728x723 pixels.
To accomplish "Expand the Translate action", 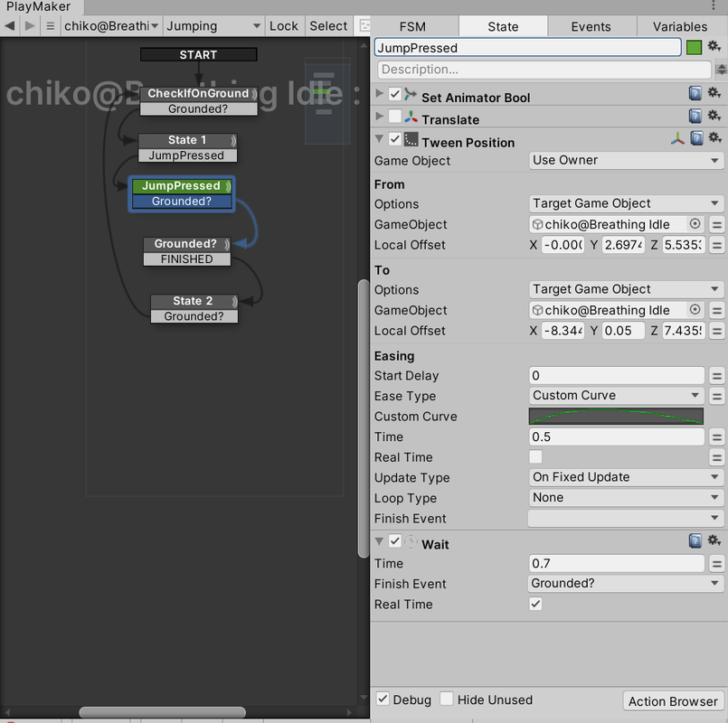I will point(379,116).
